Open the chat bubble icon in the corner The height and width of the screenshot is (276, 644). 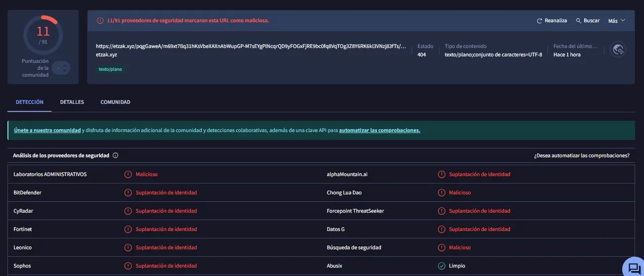[x=634, y=268]
